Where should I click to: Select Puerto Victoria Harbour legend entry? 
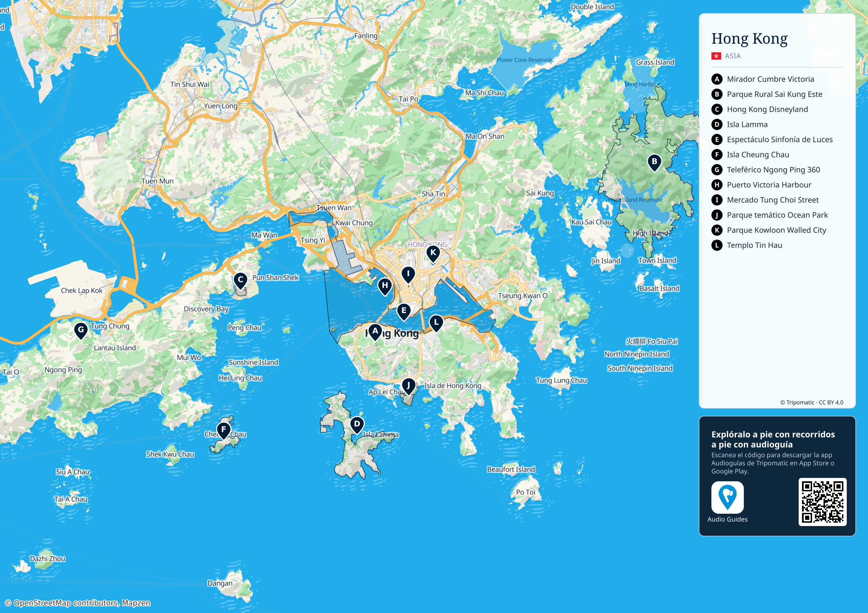[769, 185]
